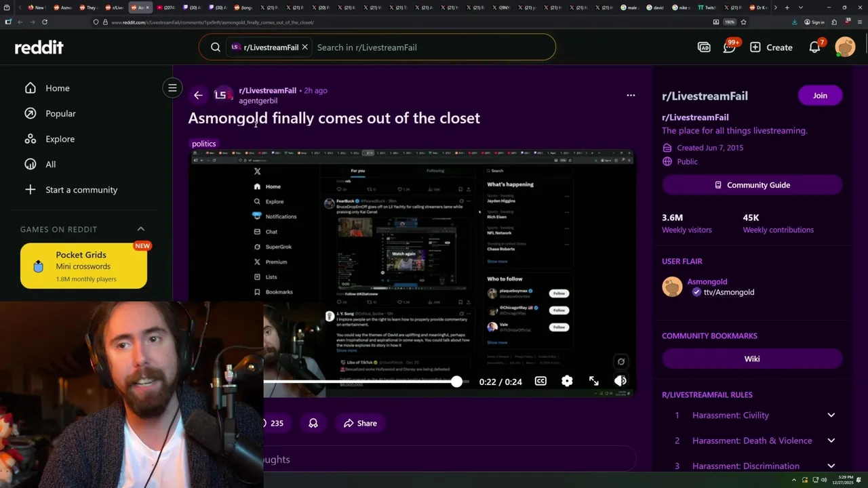This screenshot has width=868, height=488.
Task: Click the 3.6M Weekly visitors stat
Action: 687,223
